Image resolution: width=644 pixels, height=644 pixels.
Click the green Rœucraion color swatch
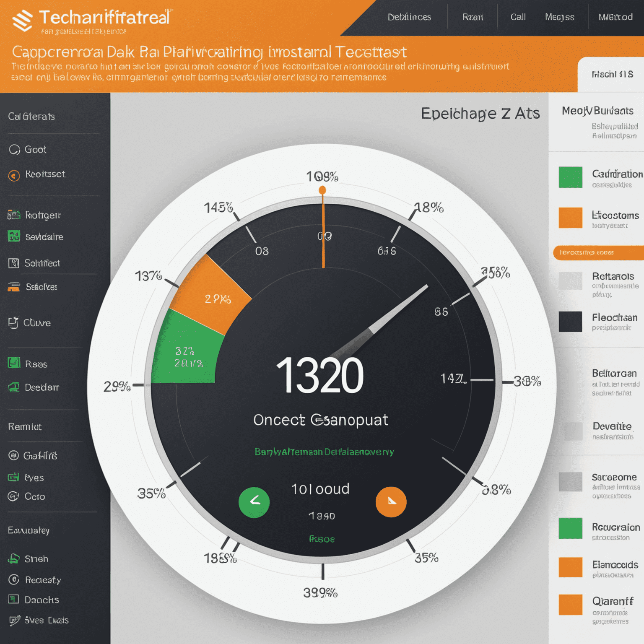pos(571,528)
